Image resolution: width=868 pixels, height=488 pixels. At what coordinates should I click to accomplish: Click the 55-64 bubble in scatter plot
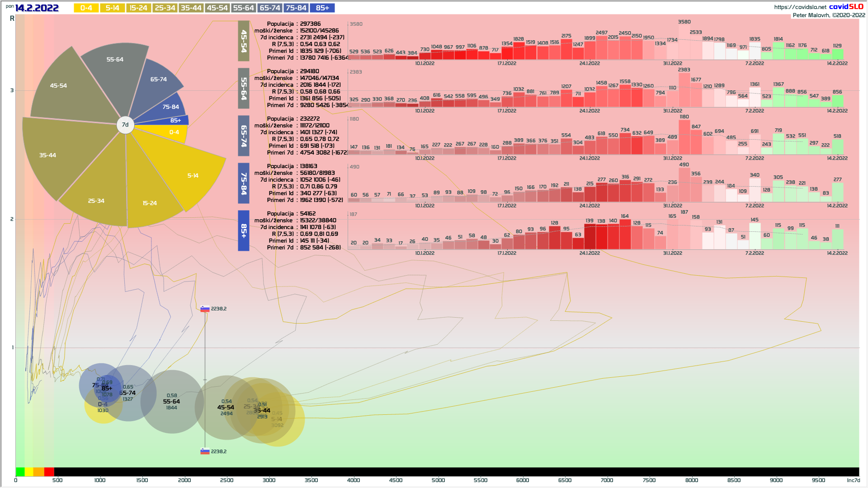tap(172, 401)
